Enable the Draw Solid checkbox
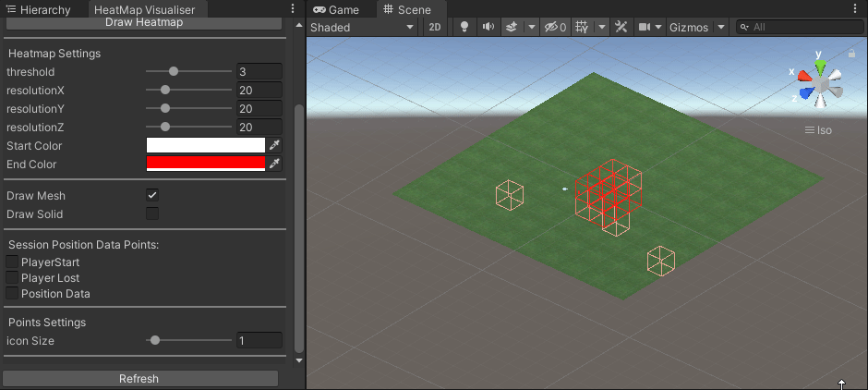The width and height of the screenshot is (868, 390). point(152,213)
